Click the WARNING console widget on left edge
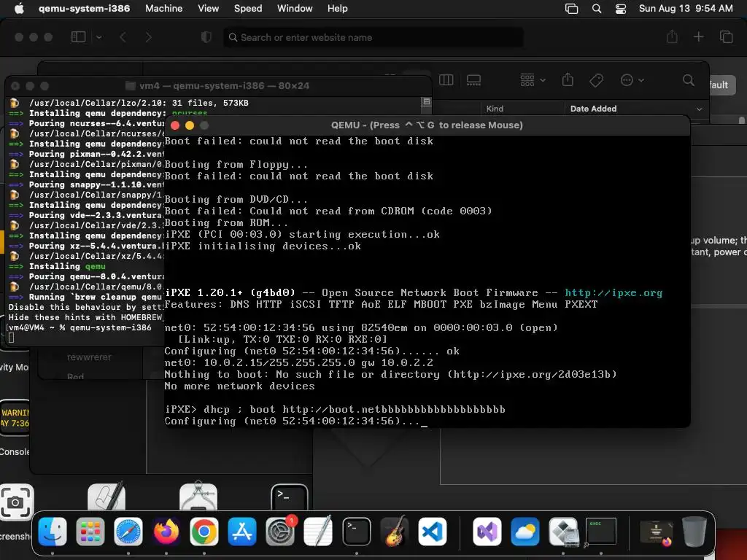 coord(15,418)
